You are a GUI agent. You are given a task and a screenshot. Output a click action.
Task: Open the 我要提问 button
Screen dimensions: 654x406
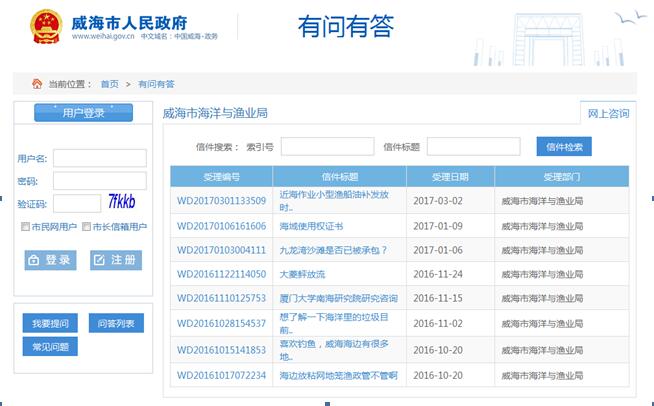[x=50, y=324]
